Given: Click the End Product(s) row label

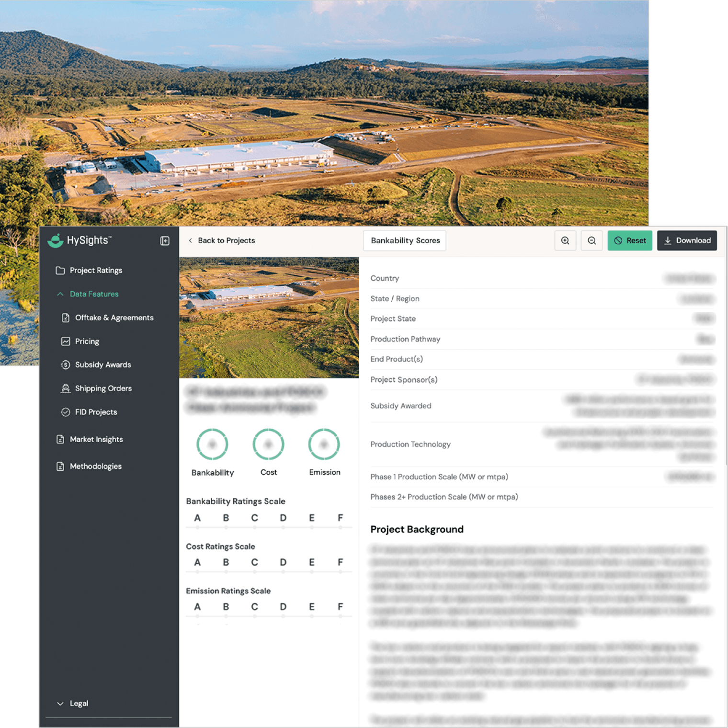Looking at the screenshot, I should click(x=397, y=359).
